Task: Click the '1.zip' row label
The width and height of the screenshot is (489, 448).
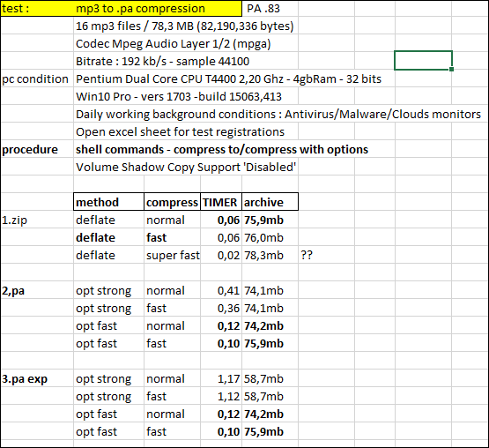Action: tap(37, 220)
